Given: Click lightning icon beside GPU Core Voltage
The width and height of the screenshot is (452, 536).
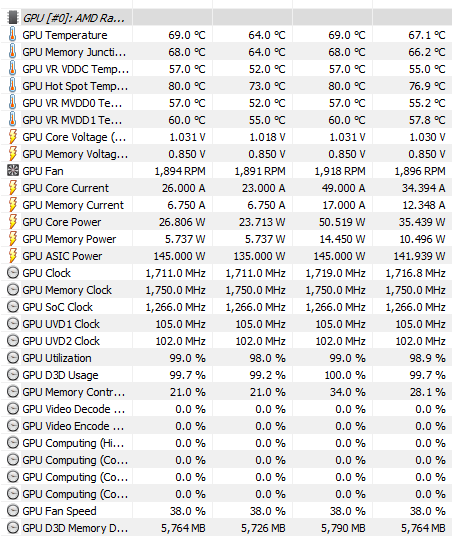Looking at the screenshot, I should click(13, 137).
